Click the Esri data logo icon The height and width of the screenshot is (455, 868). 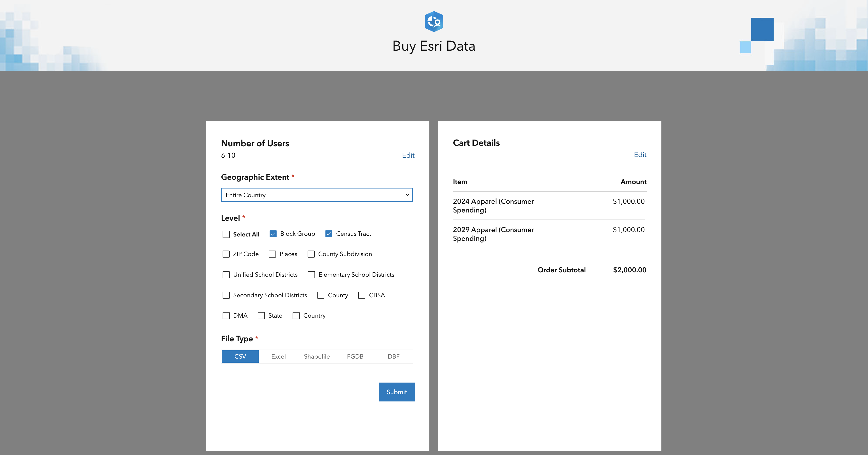click(x=434, y=22)
